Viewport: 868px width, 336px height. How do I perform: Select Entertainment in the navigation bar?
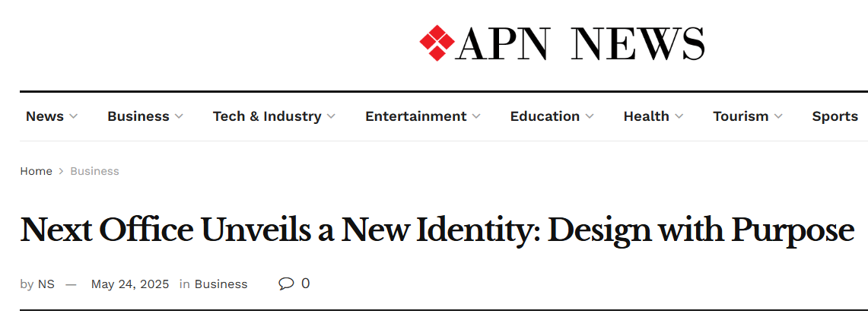415,116
